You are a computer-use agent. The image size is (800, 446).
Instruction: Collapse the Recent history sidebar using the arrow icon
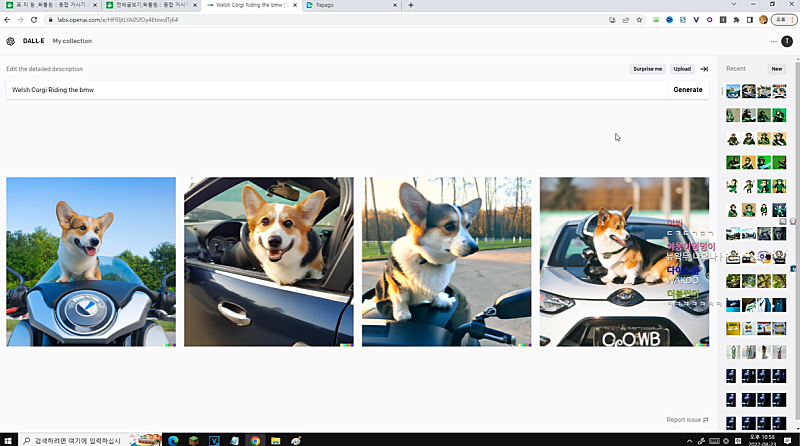[704, 69]
